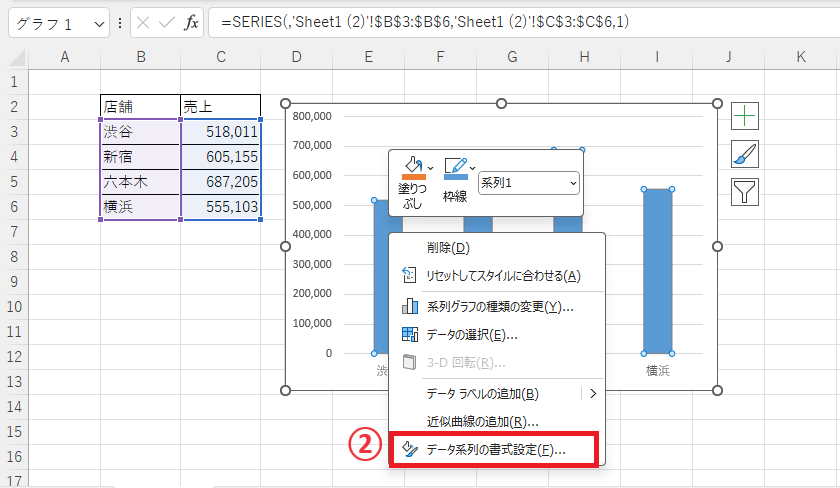Select row 15 header
Screen dimensions: 840x488
14,432
